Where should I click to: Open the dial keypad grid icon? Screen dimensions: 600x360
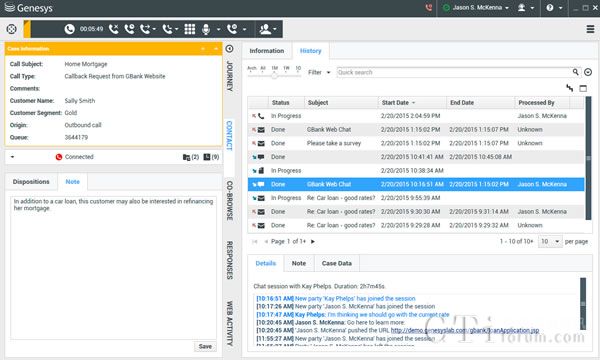pos(189,29)
